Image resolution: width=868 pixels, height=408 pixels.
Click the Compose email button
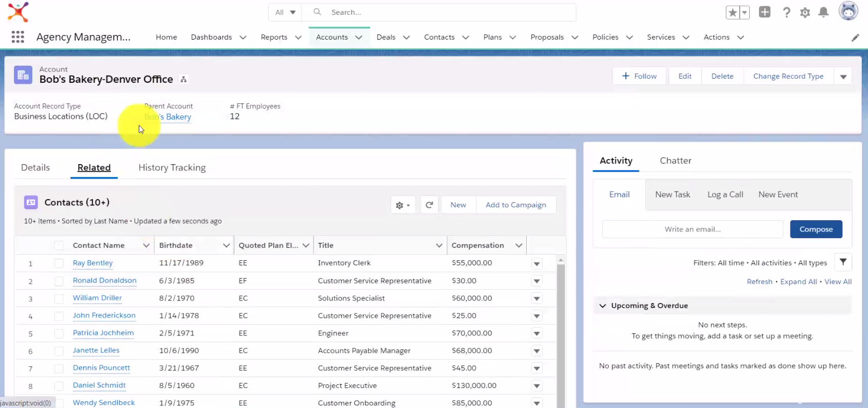tap(816, 229)
